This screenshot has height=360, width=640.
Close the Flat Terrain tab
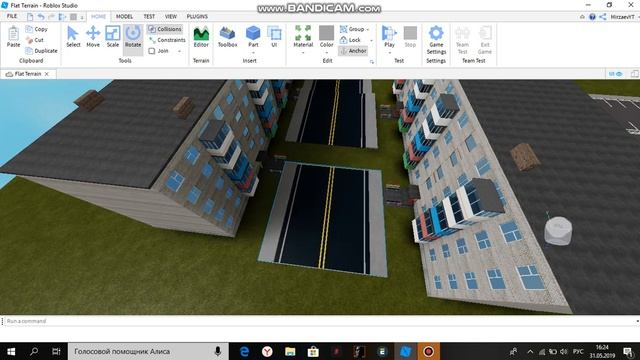[47, 74]
